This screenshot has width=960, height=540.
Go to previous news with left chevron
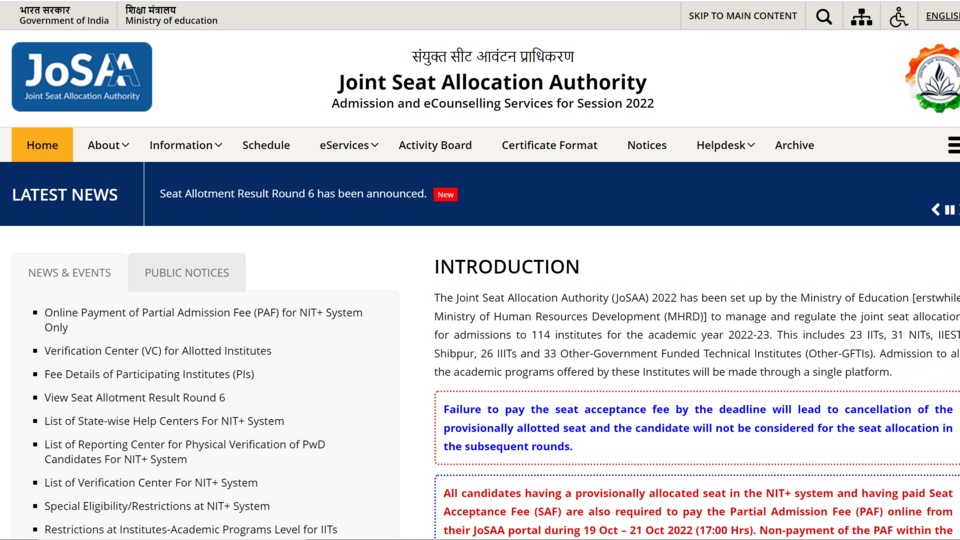point(936,209)
